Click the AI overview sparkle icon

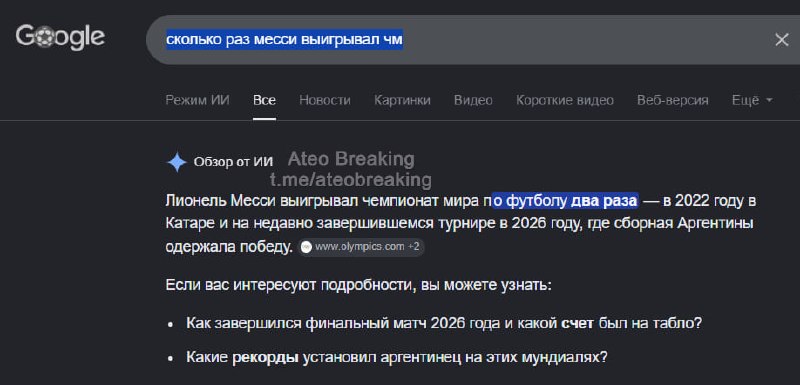[x=177, y=162]
